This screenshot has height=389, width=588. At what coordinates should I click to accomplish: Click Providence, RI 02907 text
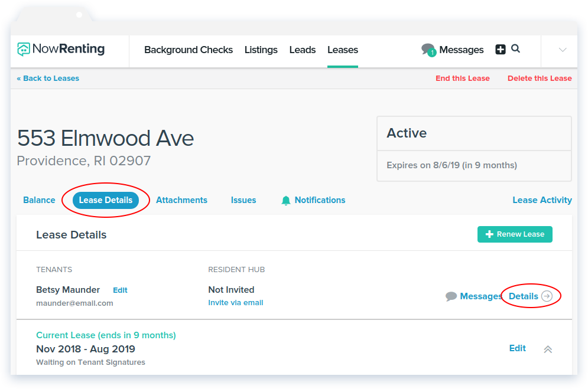pos(84,161)
